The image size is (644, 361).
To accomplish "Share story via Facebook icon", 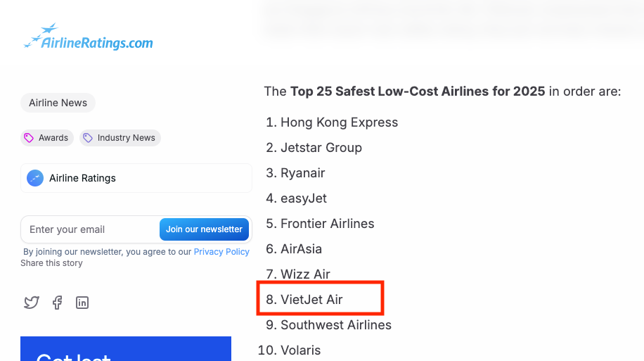I will (x=57, y=303).
